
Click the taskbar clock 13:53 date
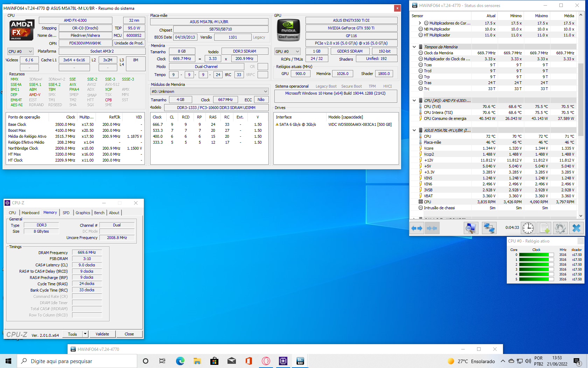[x=557, y=361]
